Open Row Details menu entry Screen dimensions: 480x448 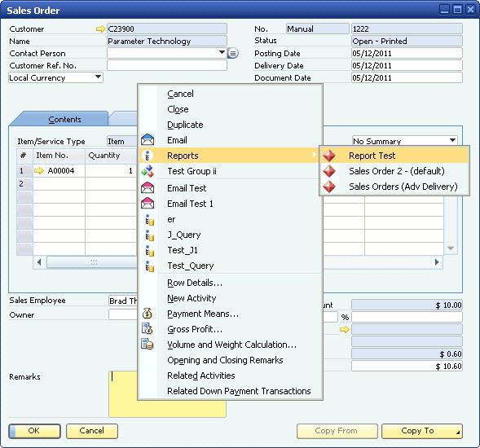pyautogui.click(x=195, y=283)
